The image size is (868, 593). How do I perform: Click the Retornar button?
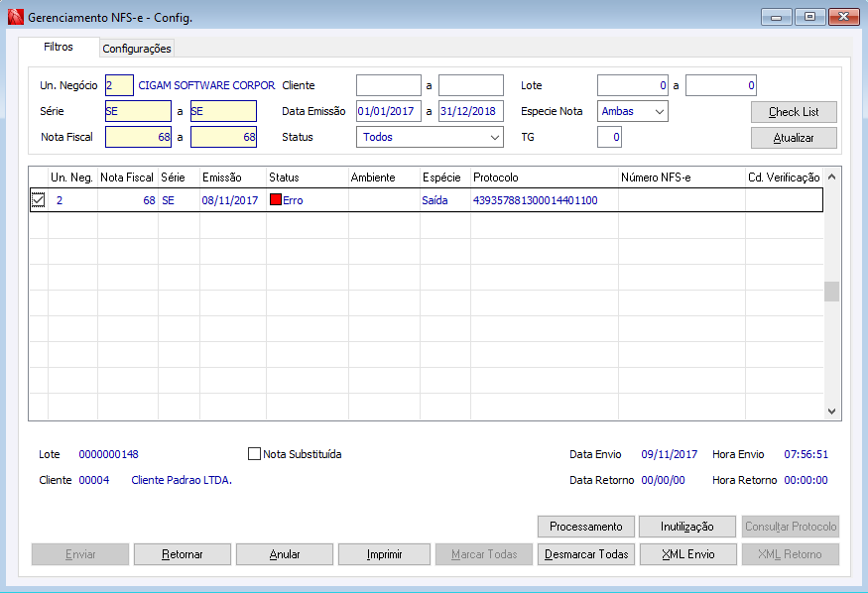(x=183, y=554)
